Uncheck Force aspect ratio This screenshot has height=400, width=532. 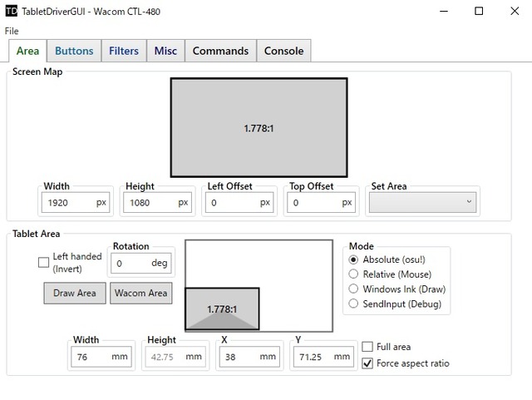click(x=367, y=363)
